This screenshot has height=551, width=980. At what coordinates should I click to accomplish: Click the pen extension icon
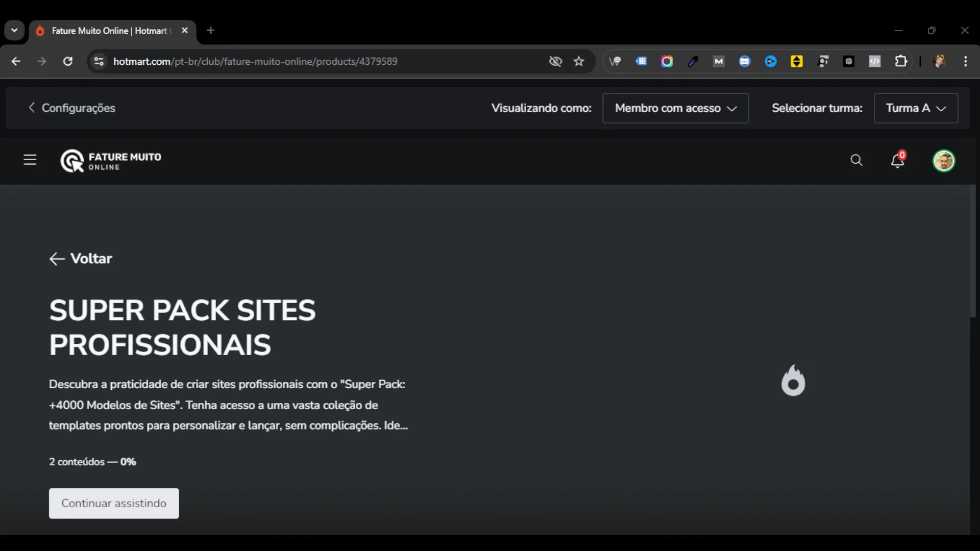click(693, 61)
